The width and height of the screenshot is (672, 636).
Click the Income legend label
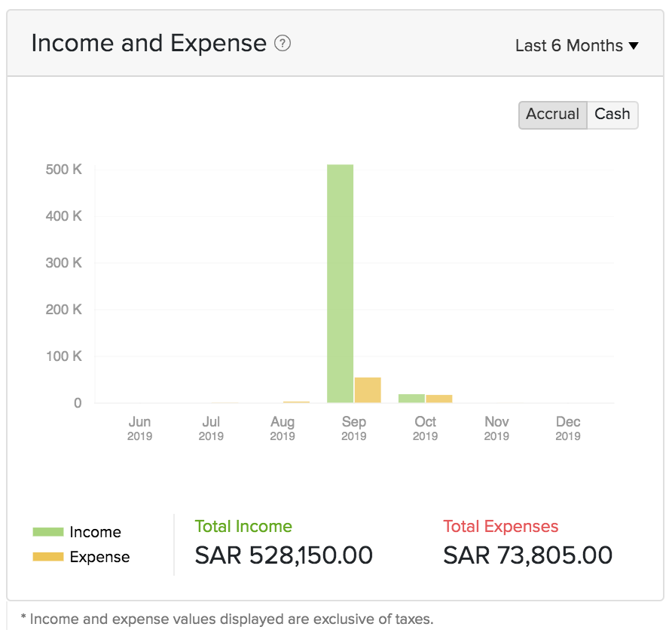click(95, 532)
